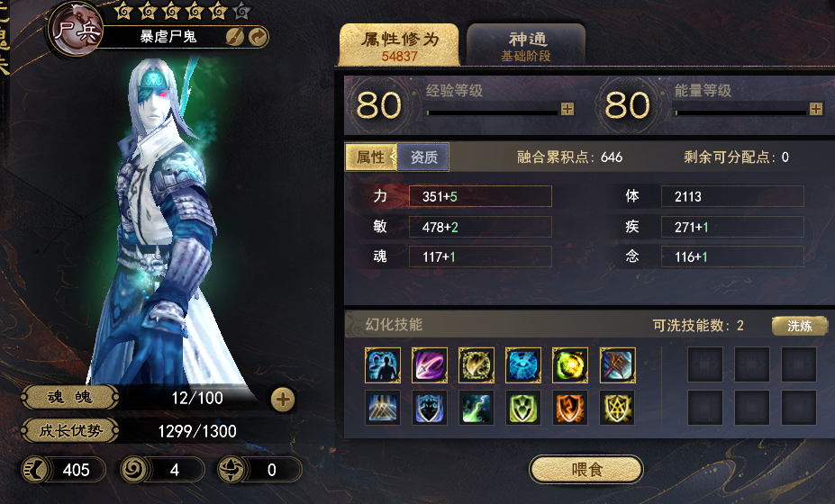Switch to the 属性 sub-tab
Viewport: 835px width, 504px height.
coord(371,157)
